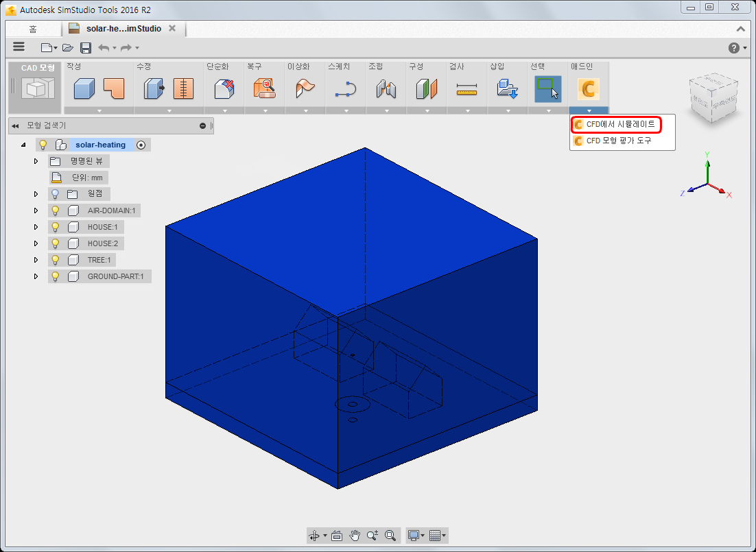This screenshot has height=552, width=756.
Task: Click the 애드인 CFD add-in icon
Action: pos(588,89)
